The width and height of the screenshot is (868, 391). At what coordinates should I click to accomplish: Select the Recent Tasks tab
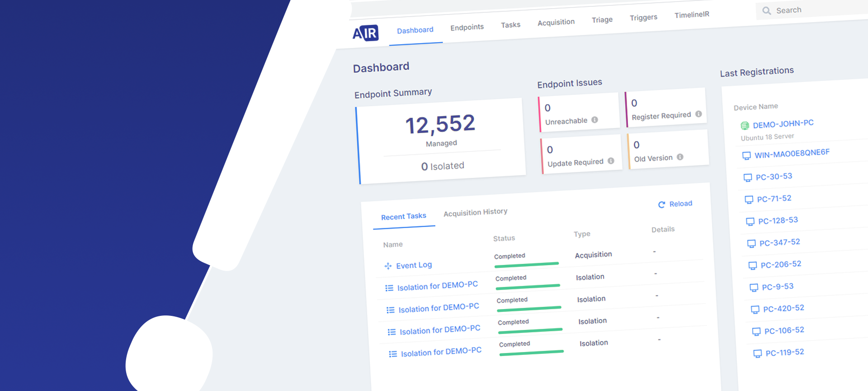(x=404, y=217)
